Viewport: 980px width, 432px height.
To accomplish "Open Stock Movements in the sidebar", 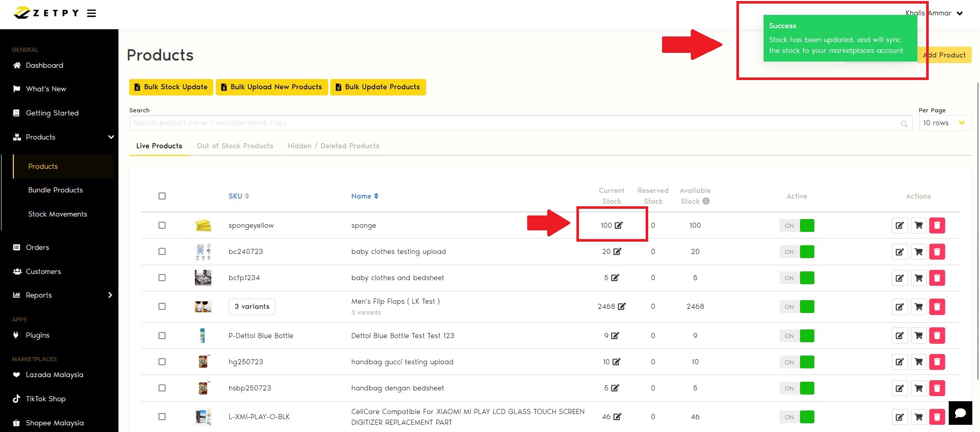I will coord(57,214).
